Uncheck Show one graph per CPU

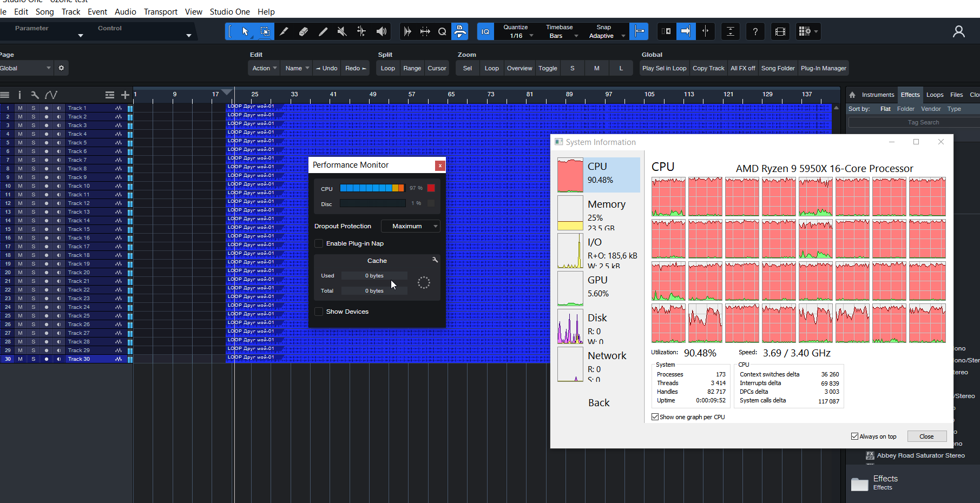[655, 417]
